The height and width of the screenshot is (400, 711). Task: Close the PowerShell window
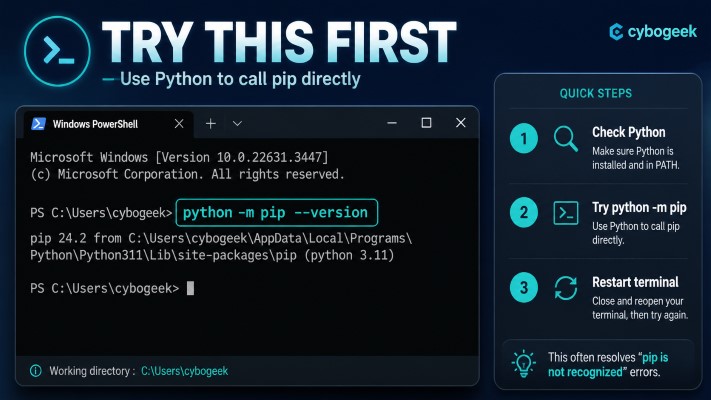(461, 122)
